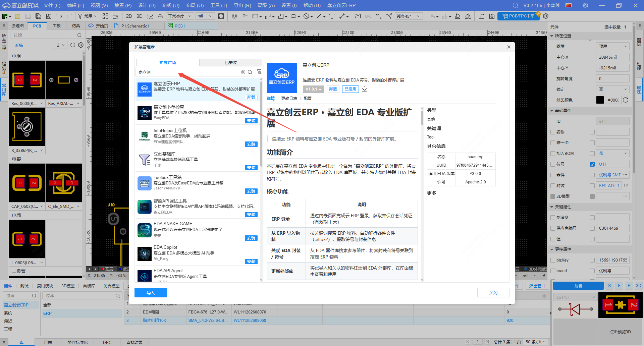The width and height of the screenshot is (644, 346).
Task: Switch to the 已安装 tab
Action: click(x=231, y=63)
